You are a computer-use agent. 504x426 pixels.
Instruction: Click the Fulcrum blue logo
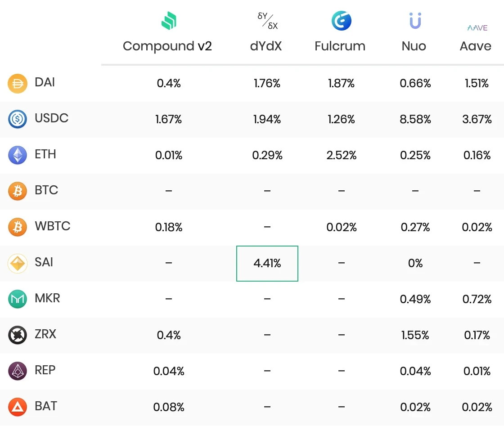click(x=341, y=21)
